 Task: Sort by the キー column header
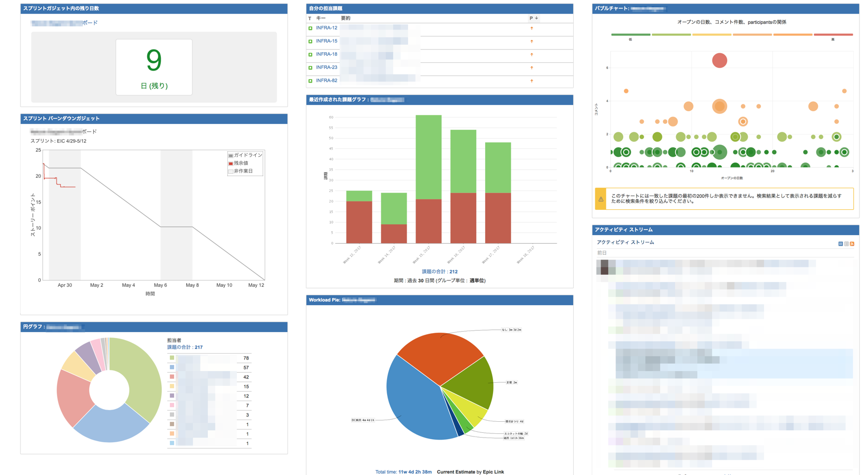(321, 18)
